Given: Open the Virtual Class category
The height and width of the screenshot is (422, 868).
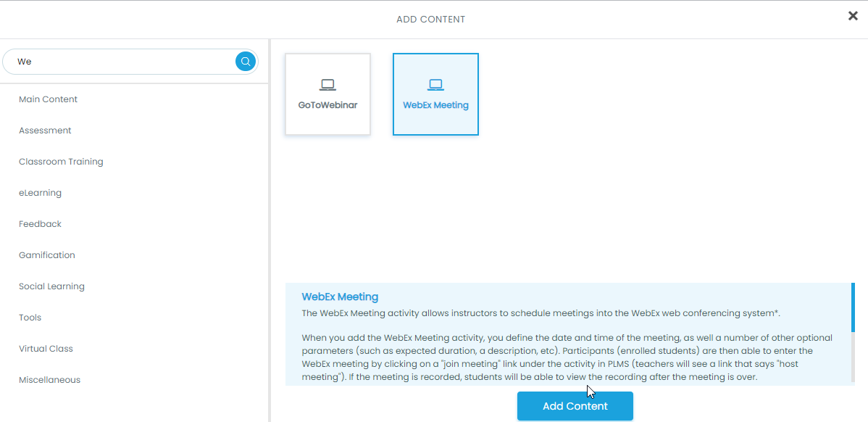Looking at the screenshot, I should [46, 349].
